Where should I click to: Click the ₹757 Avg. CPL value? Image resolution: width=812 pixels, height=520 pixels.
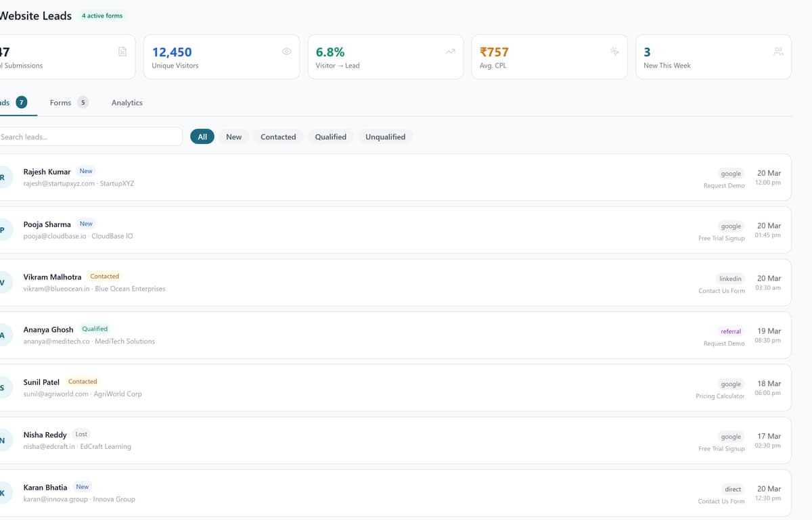[494, 52]
